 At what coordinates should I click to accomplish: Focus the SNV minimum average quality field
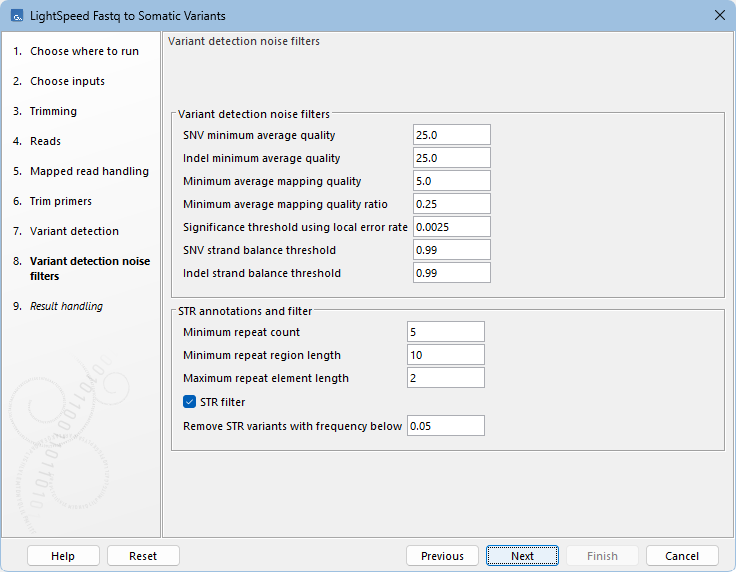pos(452,135)
